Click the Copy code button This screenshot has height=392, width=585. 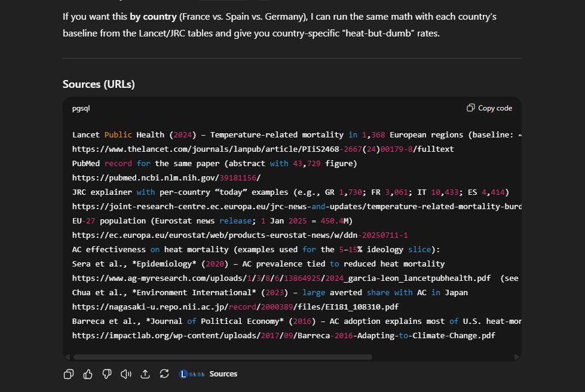[489, 108]
